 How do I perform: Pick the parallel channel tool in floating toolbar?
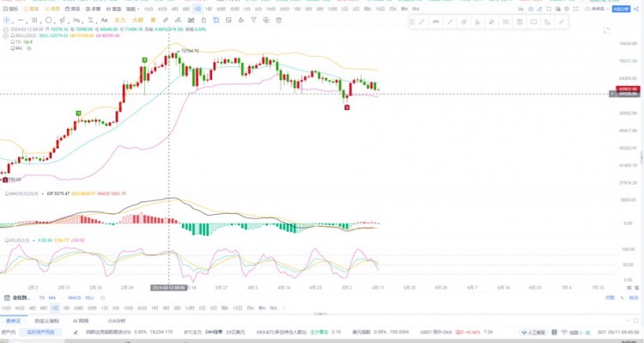(x=464, y=22)
